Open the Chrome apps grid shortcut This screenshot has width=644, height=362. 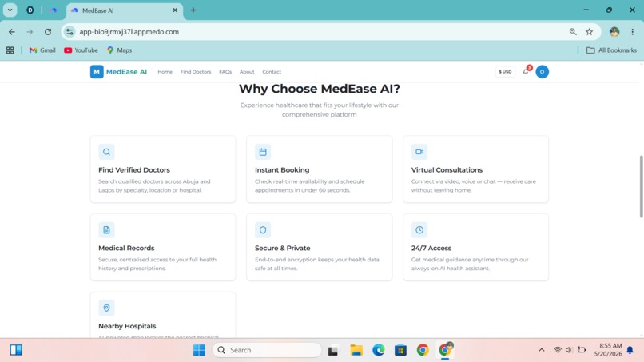(10, 50)
